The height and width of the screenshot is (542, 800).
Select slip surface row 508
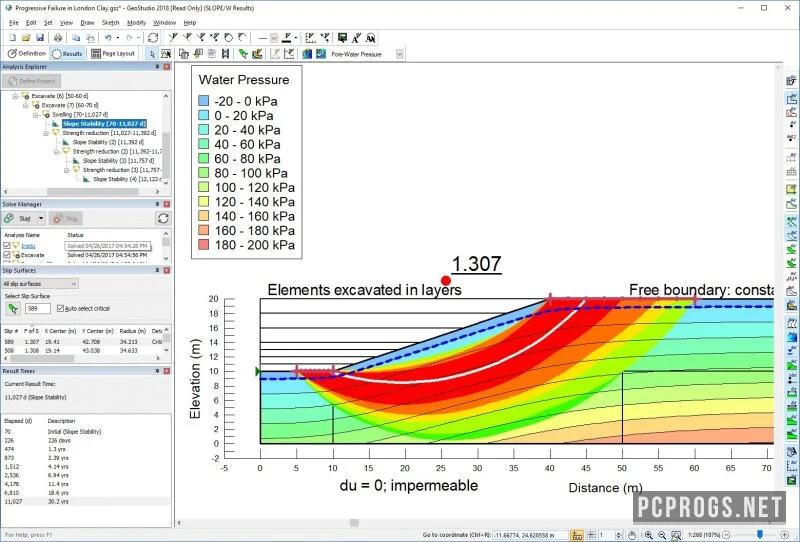[84, 351]
